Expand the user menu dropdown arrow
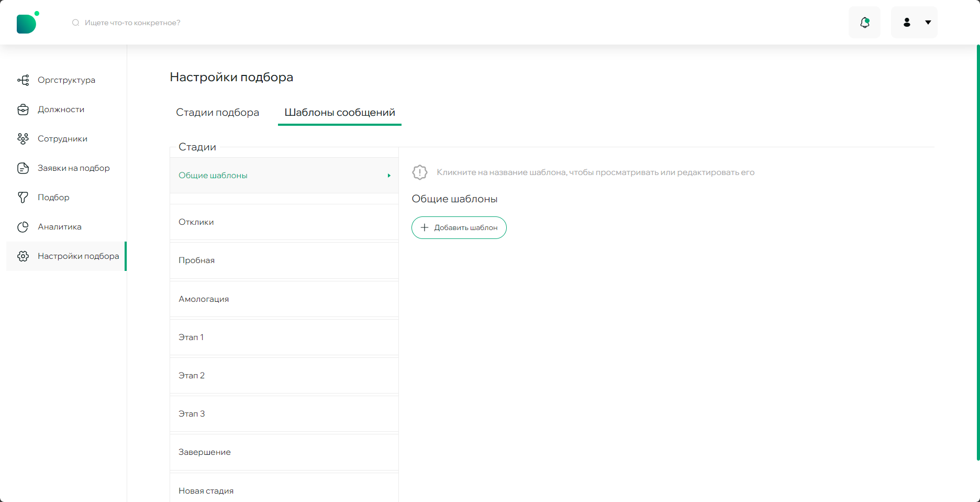Viewport: 980px width, 502px height. click(x=928, y=23)
